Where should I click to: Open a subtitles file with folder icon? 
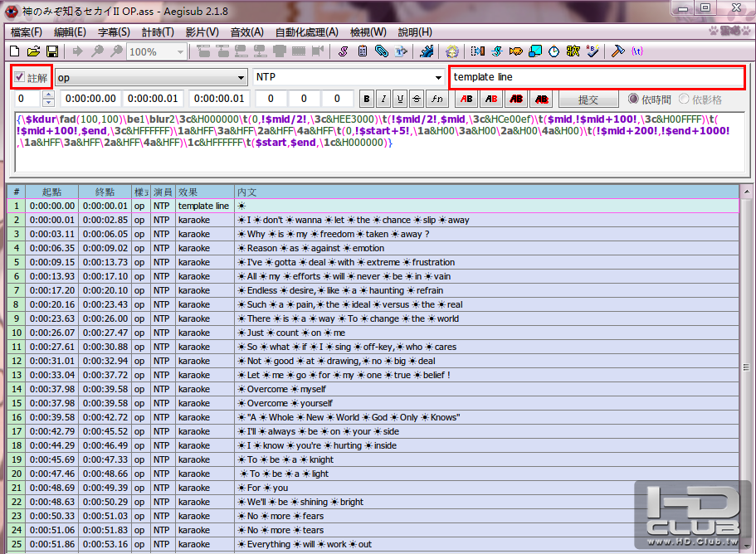click(x=33, y=51)
